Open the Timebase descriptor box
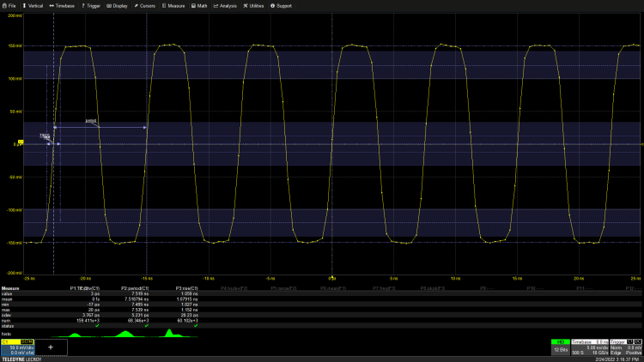This screenshot has width=644, height=362. pyautogui.click(x=589, y=347)
